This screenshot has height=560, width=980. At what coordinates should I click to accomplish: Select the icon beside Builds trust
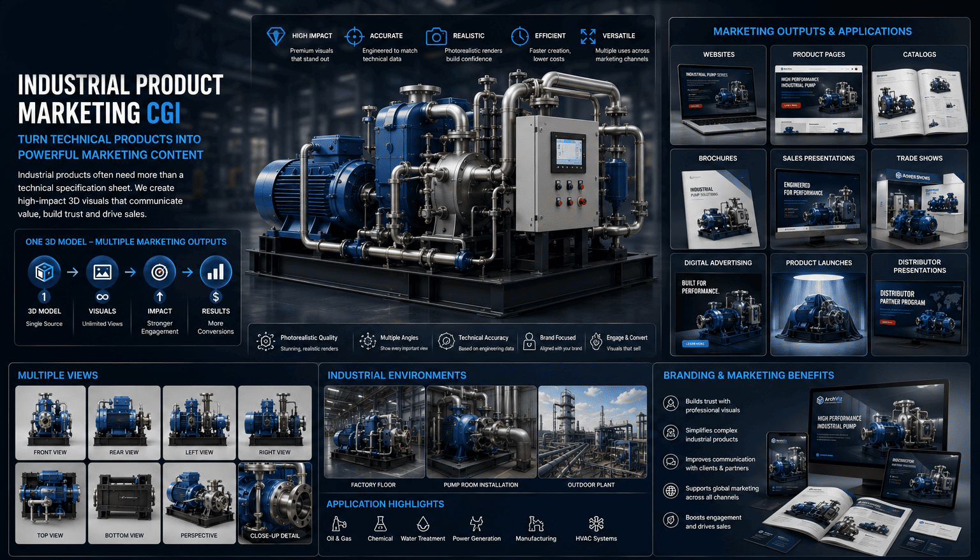tap(671, 403)
